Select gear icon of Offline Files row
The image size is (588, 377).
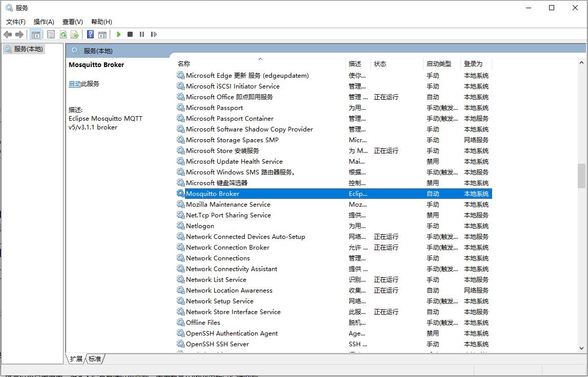click(181, 322)
